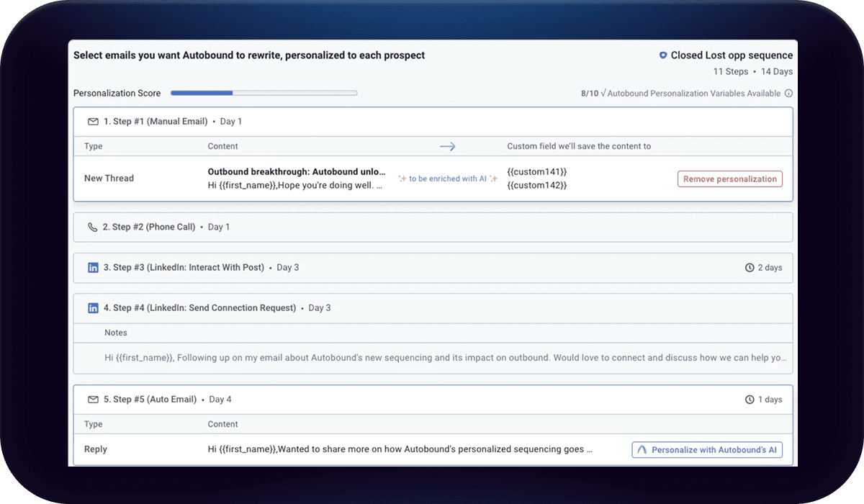Click the LinkedIn icon on Step #3

92,267
